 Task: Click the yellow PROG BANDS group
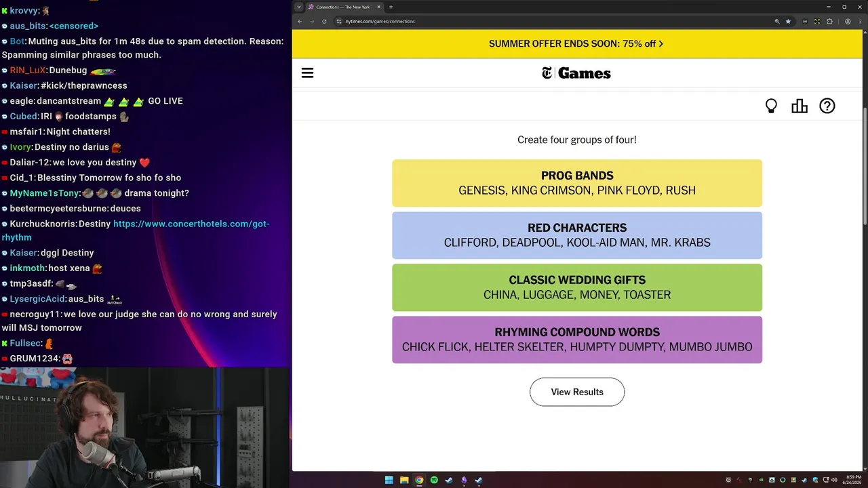(x=577, y=183)
